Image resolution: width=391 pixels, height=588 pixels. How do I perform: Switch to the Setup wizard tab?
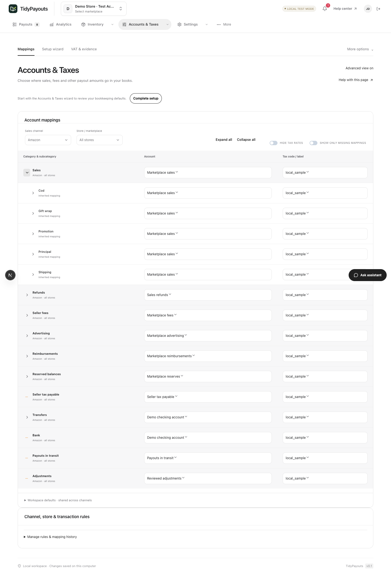(x=53, y=49)
